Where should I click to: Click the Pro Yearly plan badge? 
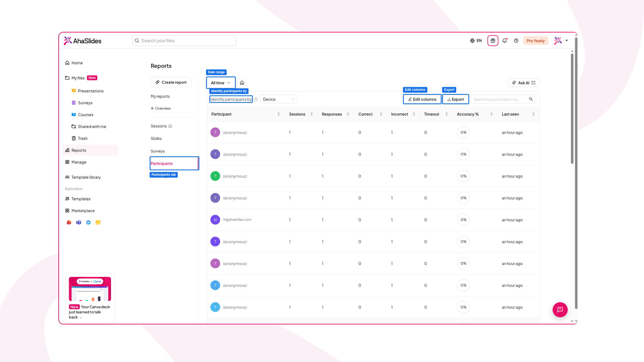(536, 41)
